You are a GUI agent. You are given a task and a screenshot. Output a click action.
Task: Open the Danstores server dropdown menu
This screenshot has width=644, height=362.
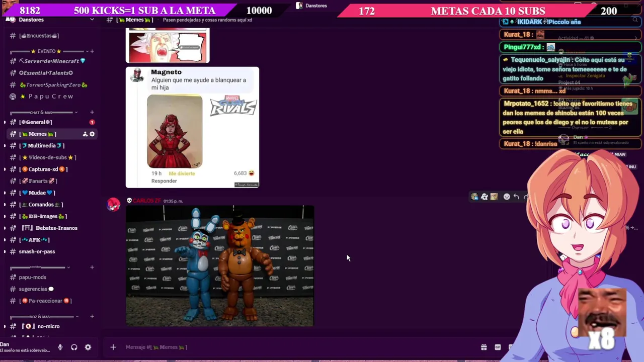[92, 20]
